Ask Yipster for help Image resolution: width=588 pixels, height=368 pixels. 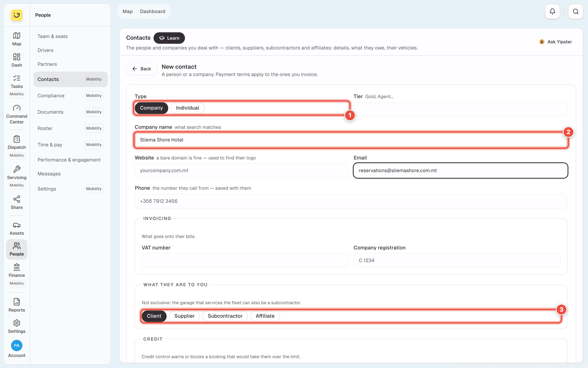click(x=556, y=42)
